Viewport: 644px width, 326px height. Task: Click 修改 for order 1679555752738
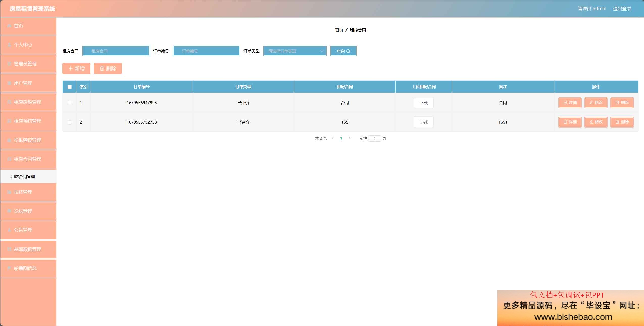(596, 122)
